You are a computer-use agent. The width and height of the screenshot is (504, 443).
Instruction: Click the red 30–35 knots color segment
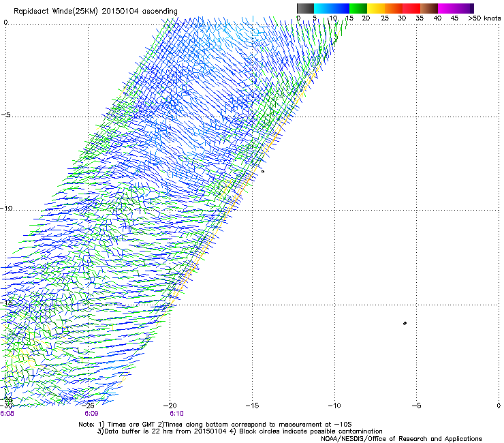coord(411,8)
